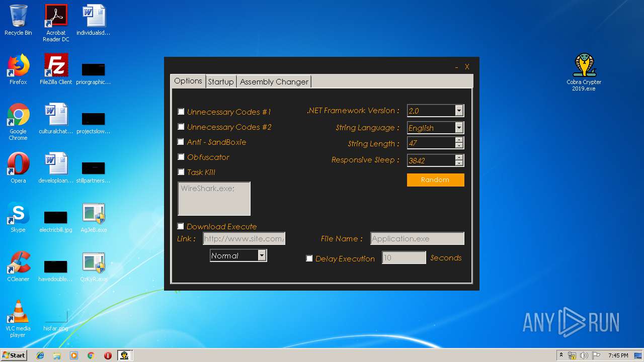Viewport: 644px width, 362px height.
Task: Open Chrome from the taskbar
Action: click(x=91, y=355)
